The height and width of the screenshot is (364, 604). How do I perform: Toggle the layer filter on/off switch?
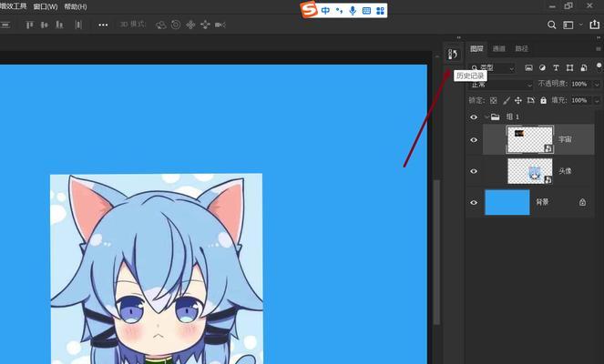599,66
